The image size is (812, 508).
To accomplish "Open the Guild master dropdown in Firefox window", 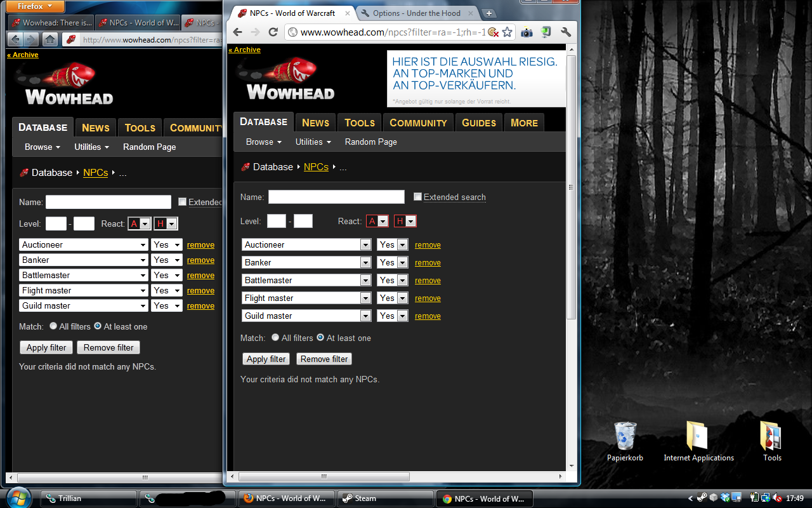I will [x=84, y=305].
